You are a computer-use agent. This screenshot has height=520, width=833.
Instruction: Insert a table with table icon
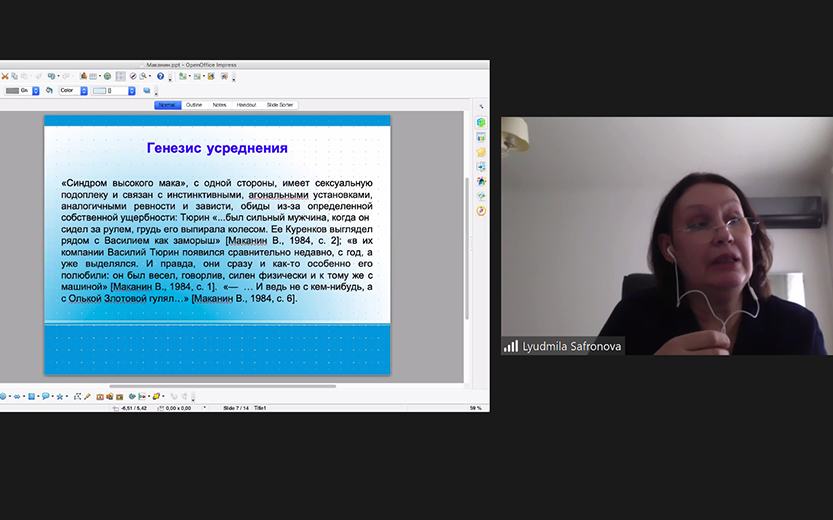coord(93,76)
